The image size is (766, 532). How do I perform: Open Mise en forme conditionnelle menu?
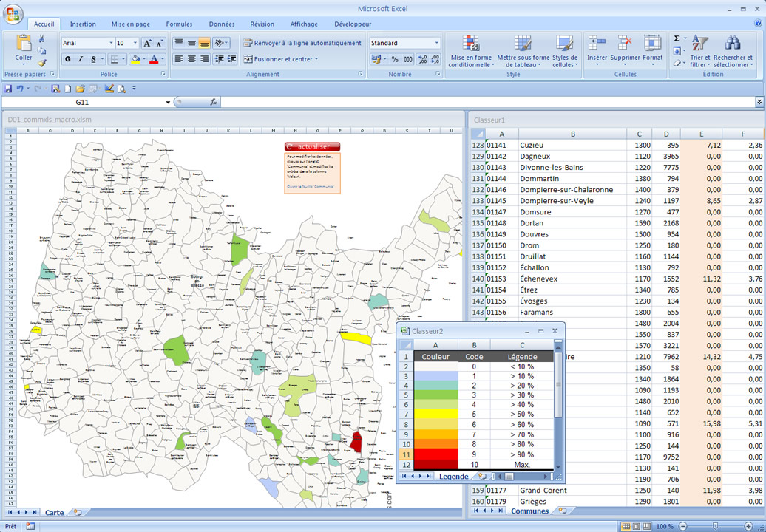pos(471,51)
